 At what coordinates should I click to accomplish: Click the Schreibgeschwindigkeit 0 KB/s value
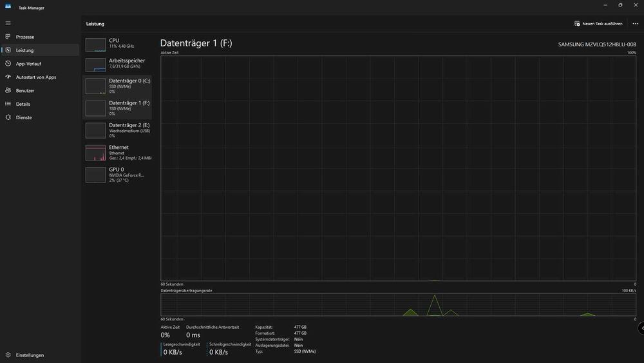click(x=218, y=352)
